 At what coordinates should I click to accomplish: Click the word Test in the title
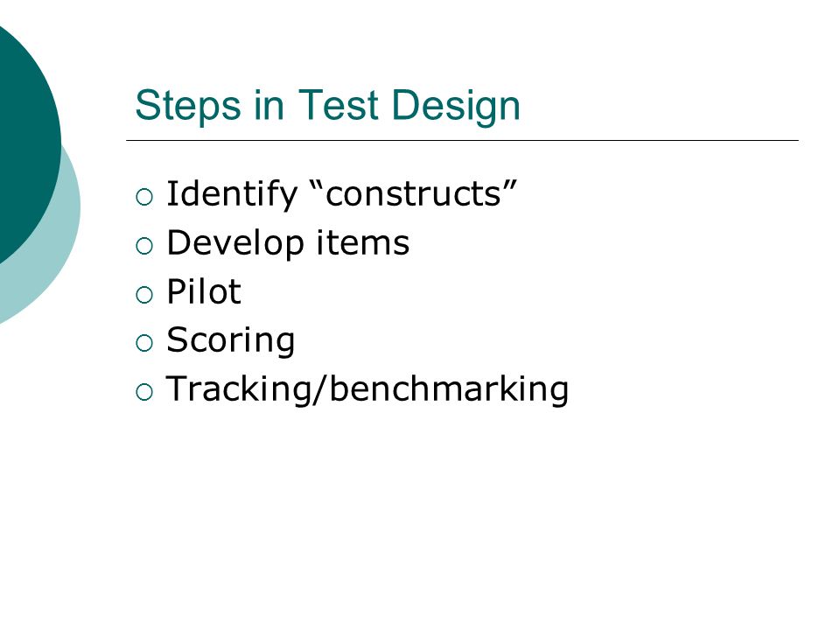(339, 105)
